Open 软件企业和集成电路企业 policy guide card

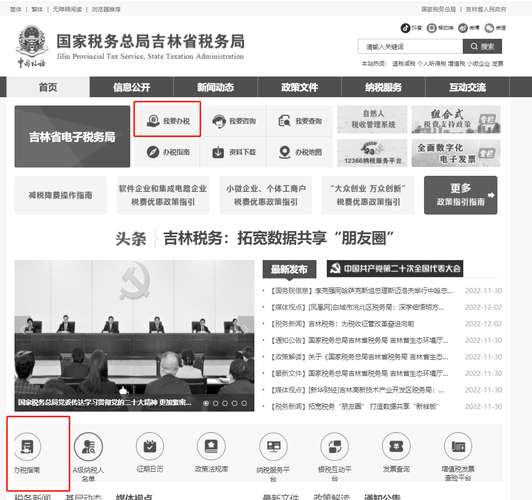click(163, 195)
